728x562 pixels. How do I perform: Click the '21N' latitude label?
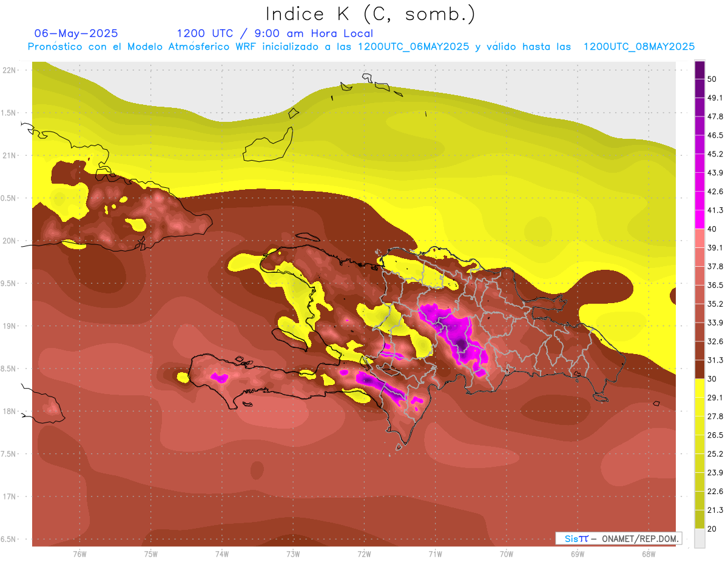pos(10,155)
